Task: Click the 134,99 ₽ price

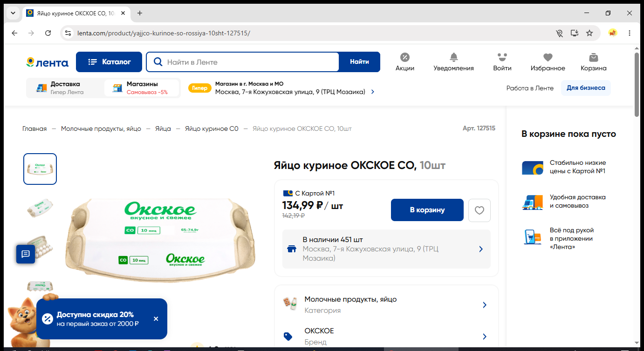Action: pos(303,205)
